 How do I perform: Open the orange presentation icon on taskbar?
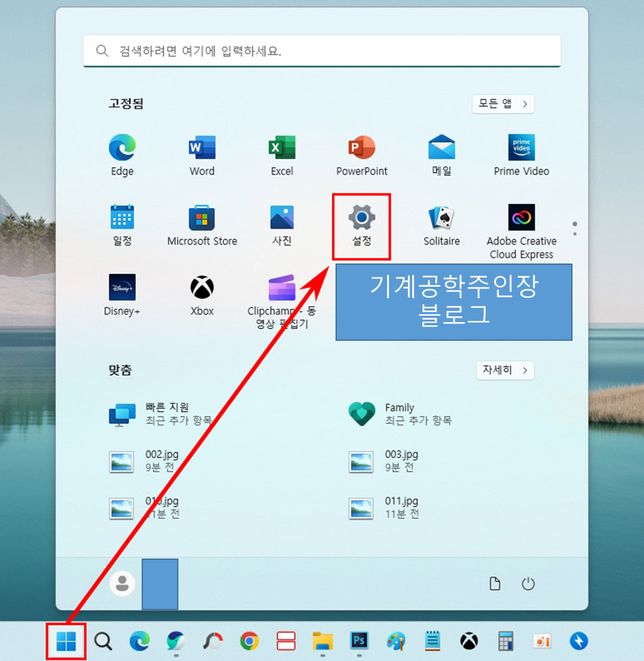click(x=542, y=641)
